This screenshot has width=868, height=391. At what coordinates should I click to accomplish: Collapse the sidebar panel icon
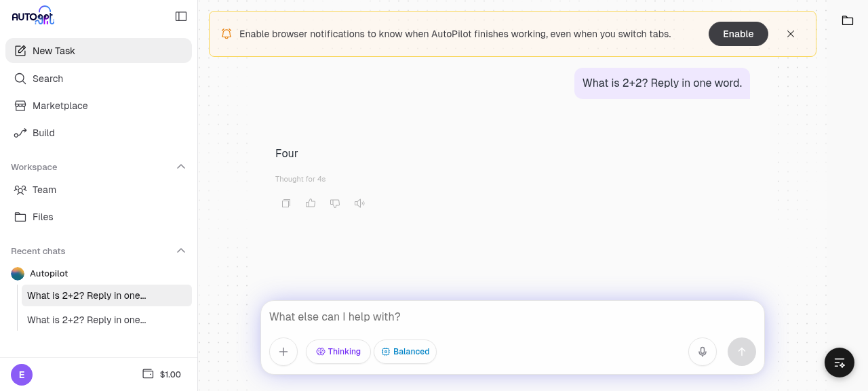[181, 16]
